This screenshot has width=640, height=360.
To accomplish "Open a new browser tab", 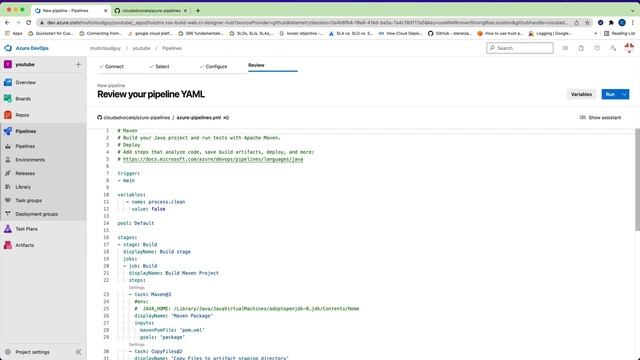I will pos(198,11).
